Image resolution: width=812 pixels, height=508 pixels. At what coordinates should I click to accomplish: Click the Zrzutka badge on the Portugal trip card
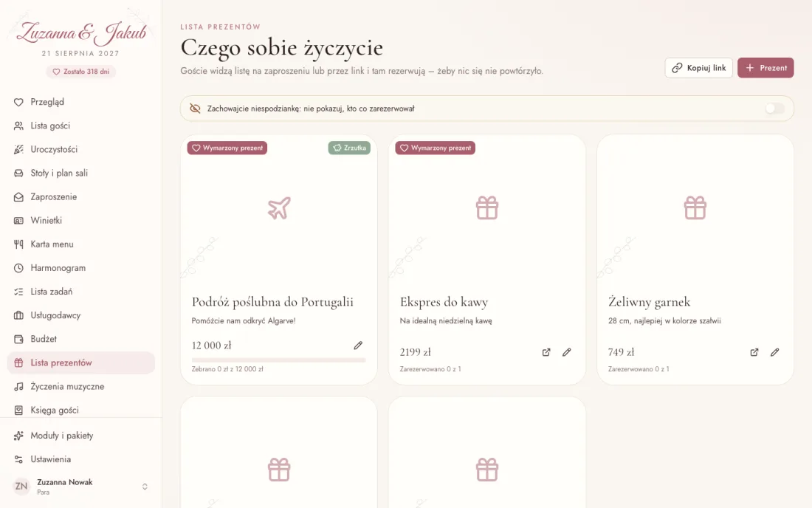click(349, 148)
